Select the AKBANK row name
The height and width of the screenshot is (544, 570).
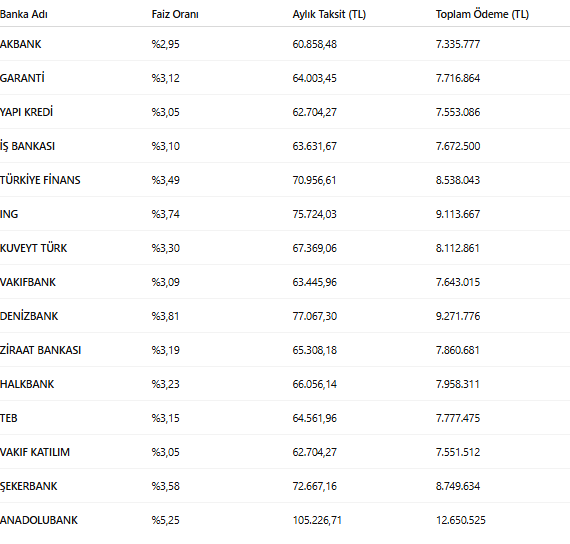(x=21, y=44)
